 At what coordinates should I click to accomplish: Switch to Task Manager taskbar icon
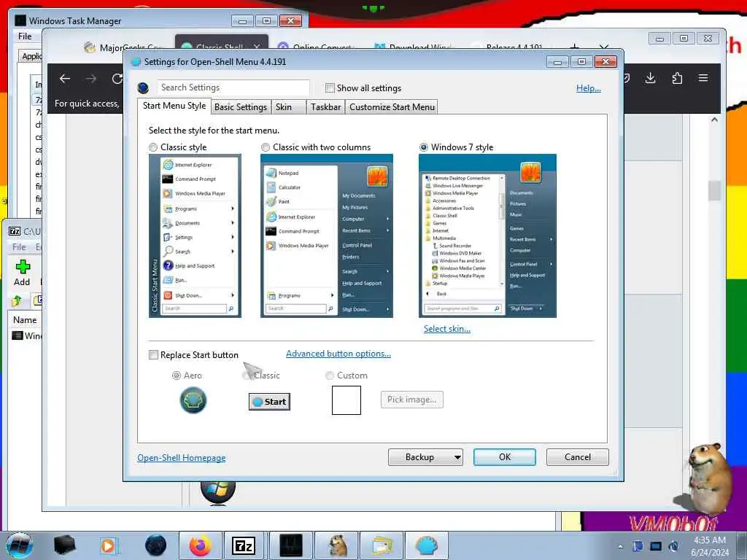tap(290, 545)
